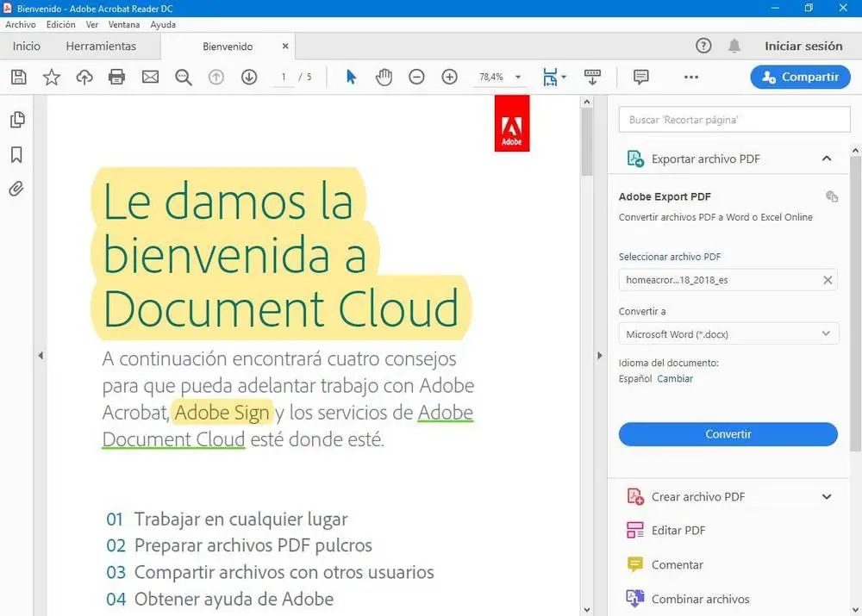The image size is (862, 616).
Task: Click the Save file icon
Action: click(18, 78)
